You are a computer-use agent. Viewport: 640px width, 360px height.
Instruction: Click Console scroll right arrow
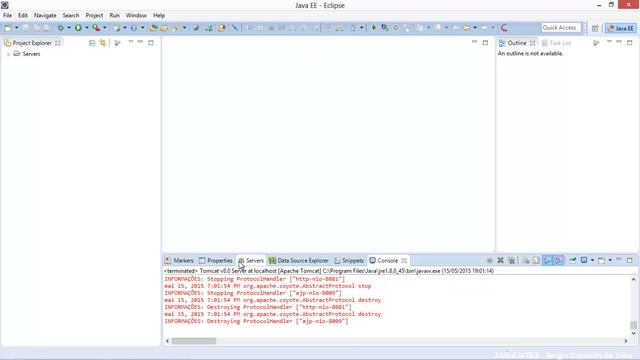pyautogui.click(x=626, y=341)
